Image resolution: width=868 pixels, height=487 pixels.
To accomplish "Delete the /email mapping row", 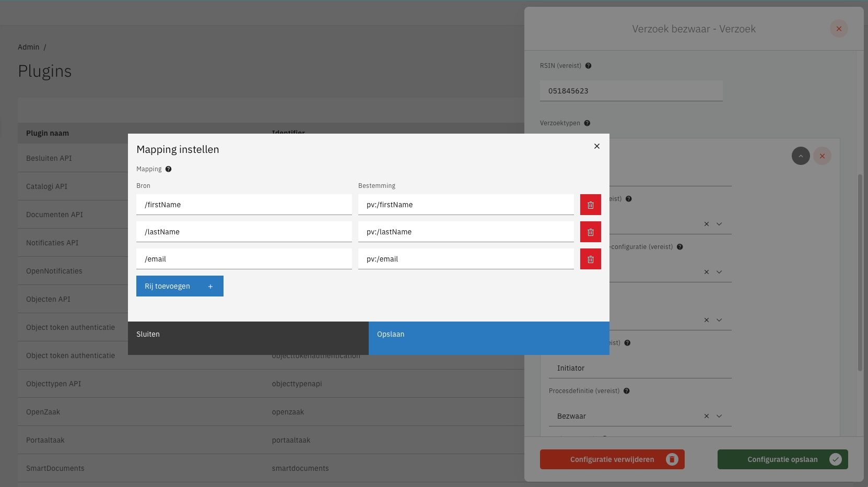I will click(x=590, y=259).
